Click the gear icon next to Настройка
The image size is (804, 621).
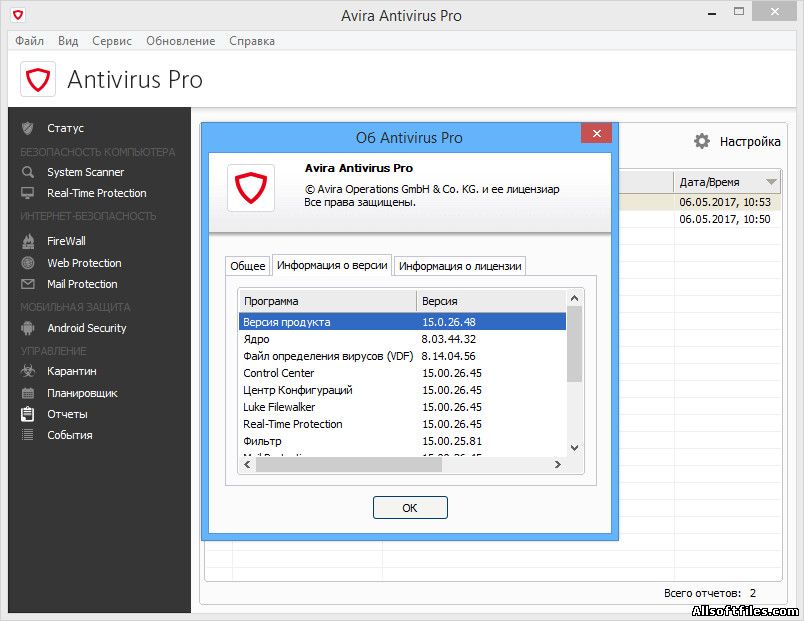coord(702,141)
